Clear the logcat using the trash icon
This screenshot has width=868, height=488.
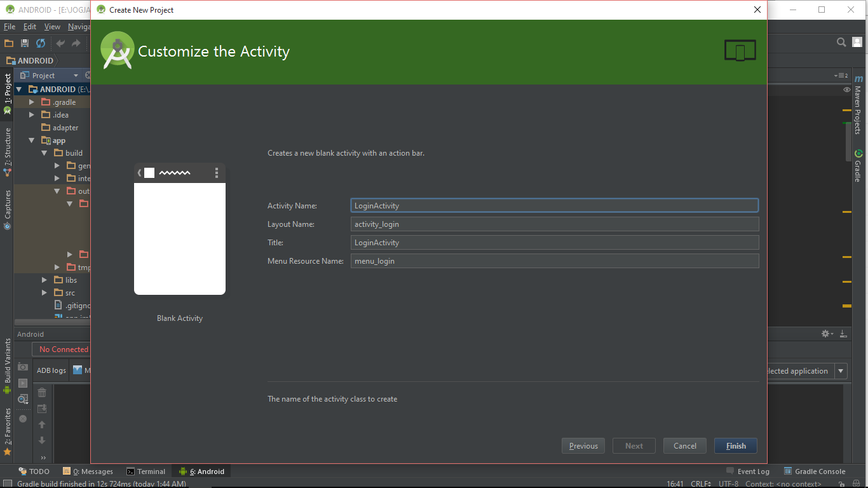[x=42, y=392]
